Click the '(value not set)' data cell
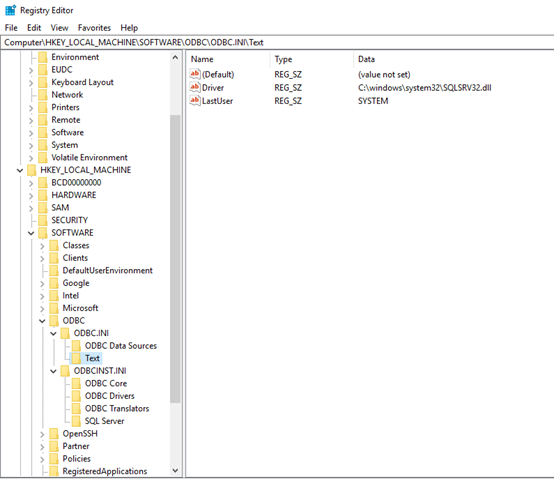 (384, 75)
